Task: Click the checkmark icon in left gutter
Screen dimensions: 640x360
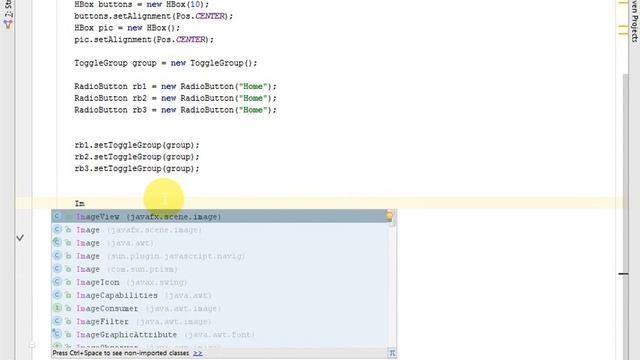Action: [x=20, y=238]
